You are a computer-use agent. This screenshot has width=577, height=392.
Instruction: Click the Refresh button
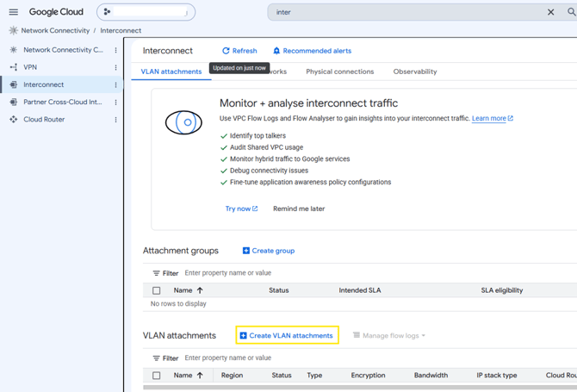[x=239, y=51]
